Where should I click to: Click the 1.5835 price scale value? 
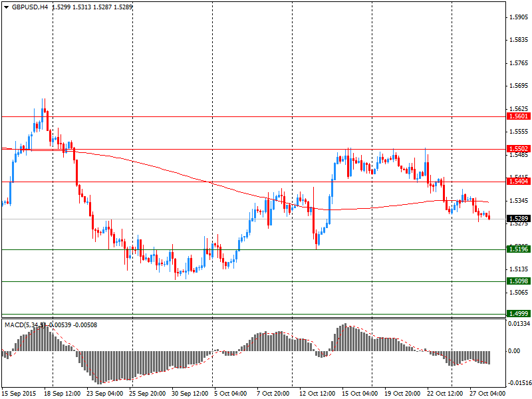[519, 40]
